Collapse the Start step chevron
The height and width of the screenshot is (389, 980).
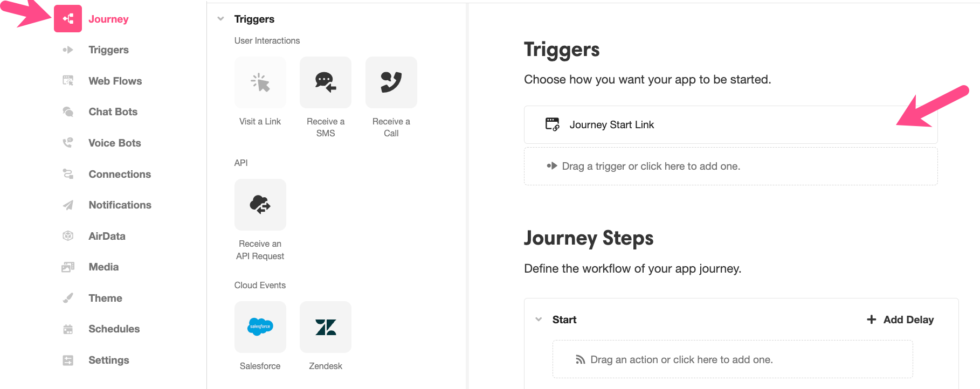click(539, 319)
